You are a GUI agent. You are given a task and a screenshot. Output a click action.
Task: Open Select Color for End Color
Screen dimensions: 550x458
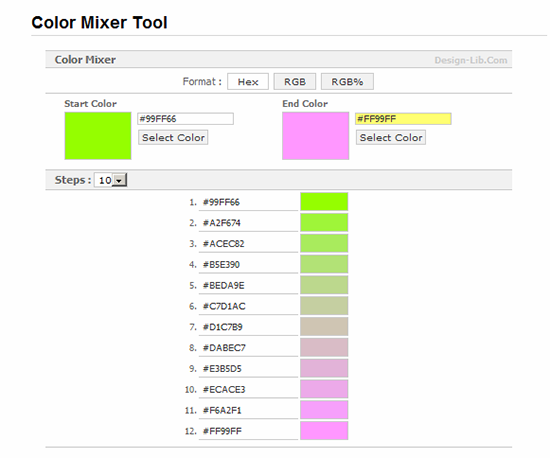[391, 137]
